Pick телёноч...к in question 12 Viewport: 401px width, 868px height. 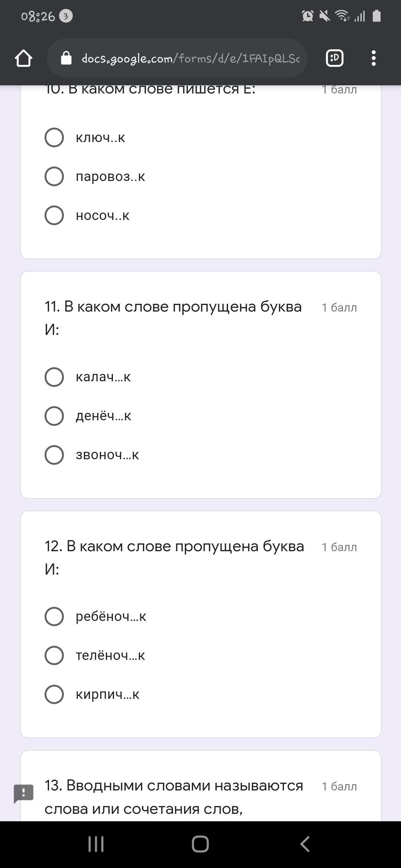54,655
